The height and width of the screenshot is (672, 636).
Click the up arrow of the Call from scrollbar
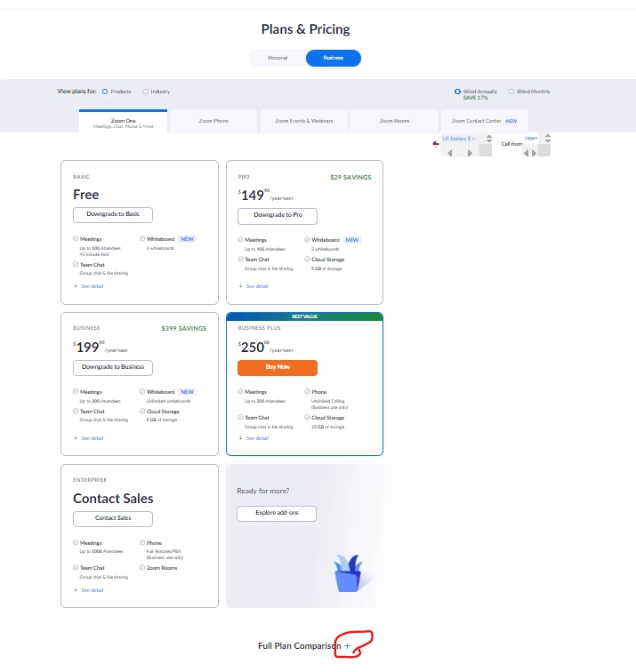tap(548, 136)
